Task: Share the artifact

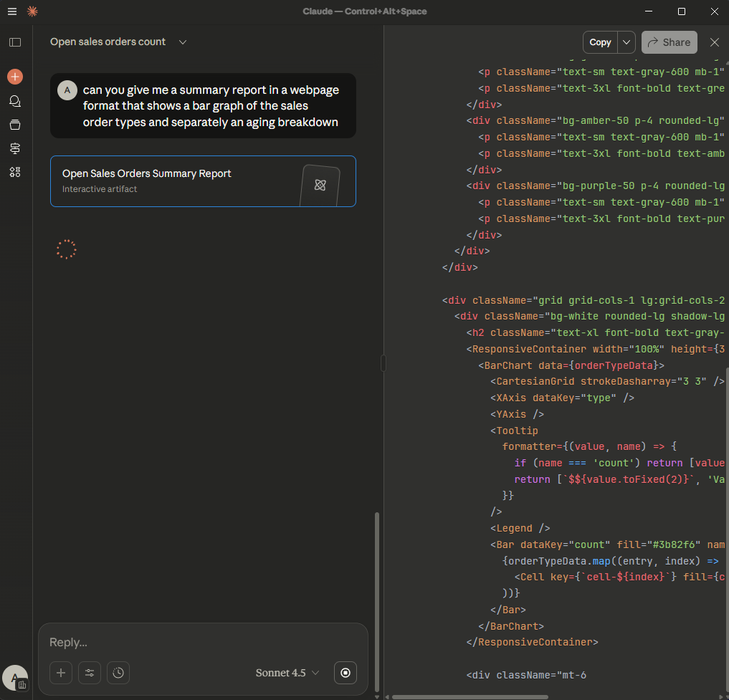Action: click(x=669, y=42)
